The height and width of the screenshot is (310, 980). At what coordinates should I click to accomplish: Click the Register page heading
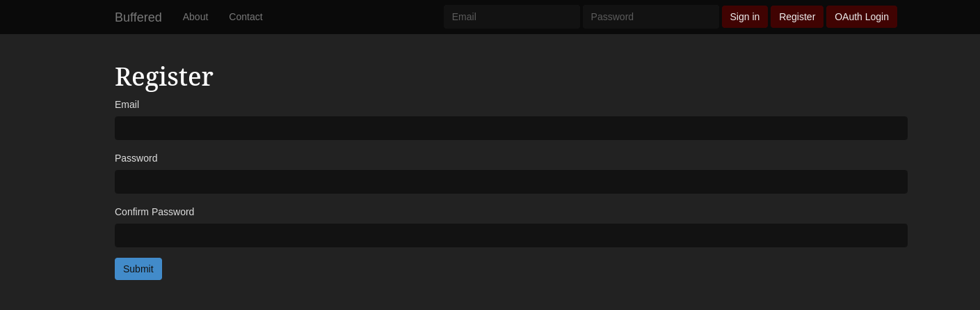pyautogui.click(x=163, y=77)
